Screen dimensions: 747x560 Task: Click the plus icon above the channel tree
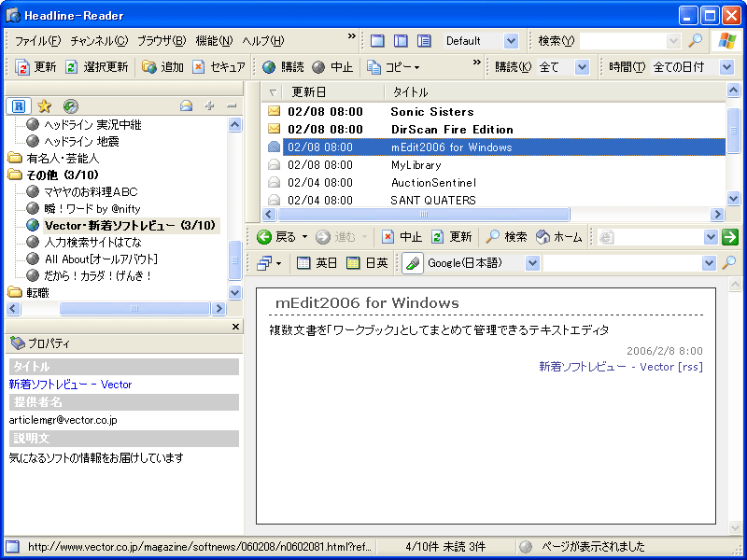pyautogui.click(x=209, y=105)
